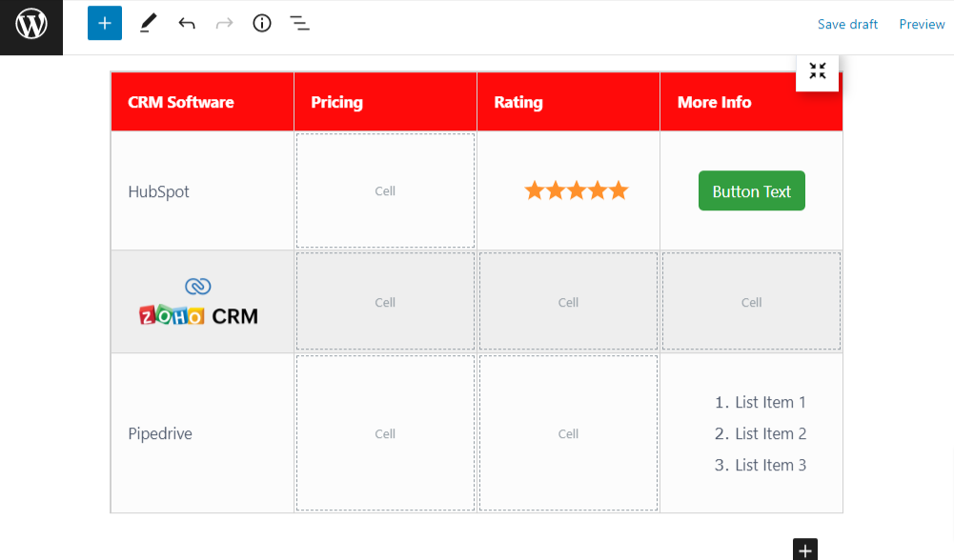Image resolution: width=954 pixels, height=560 pixels.
Task: Click the empty Pricing cell in Zoho row
Action: (x=385, y=302)
